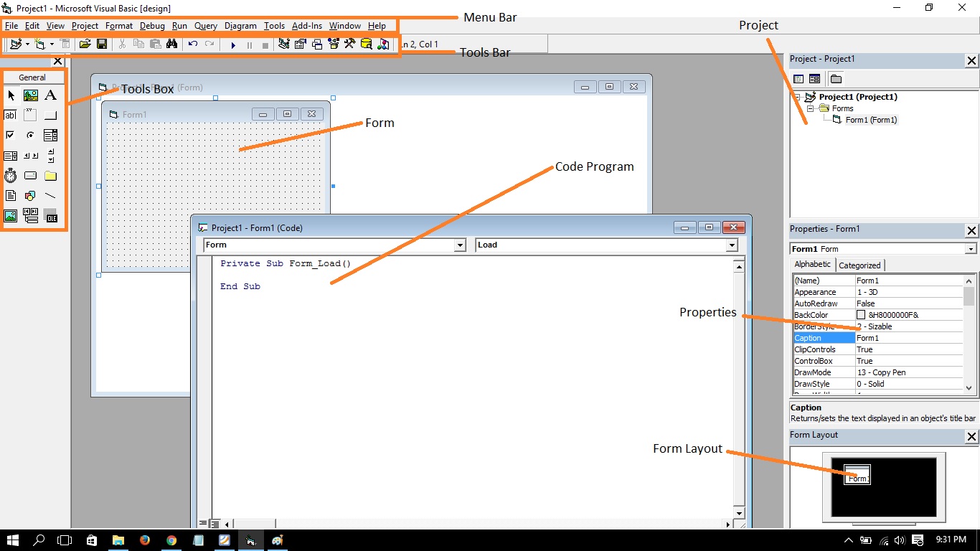Select the PictureBox tool
Viewport: 980px width, 551px height.
[31, 95]
